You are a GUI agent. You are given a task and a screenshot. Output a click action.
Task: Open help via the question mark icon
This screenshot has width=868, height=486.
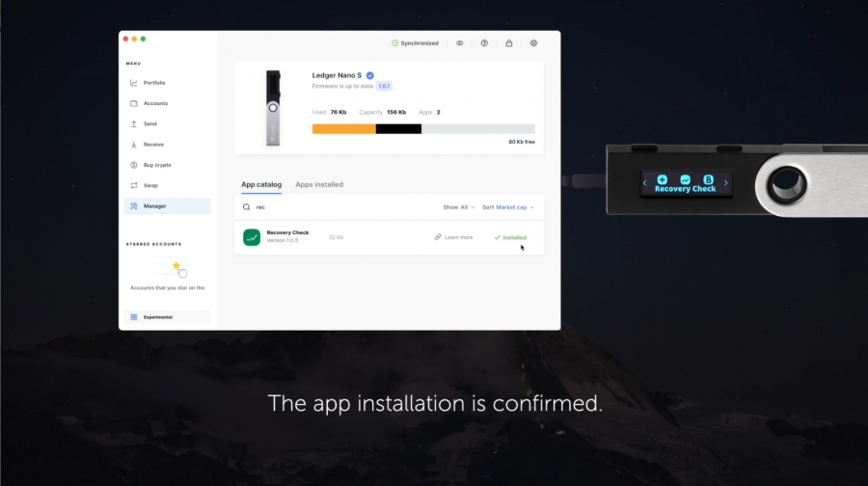point(484,43)
